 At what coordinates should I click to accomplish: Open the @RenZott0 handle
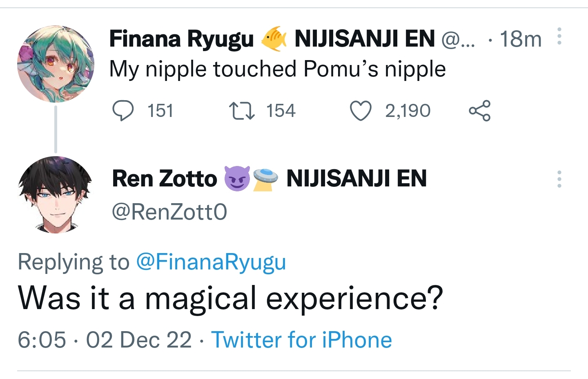(x=169, y=212)
